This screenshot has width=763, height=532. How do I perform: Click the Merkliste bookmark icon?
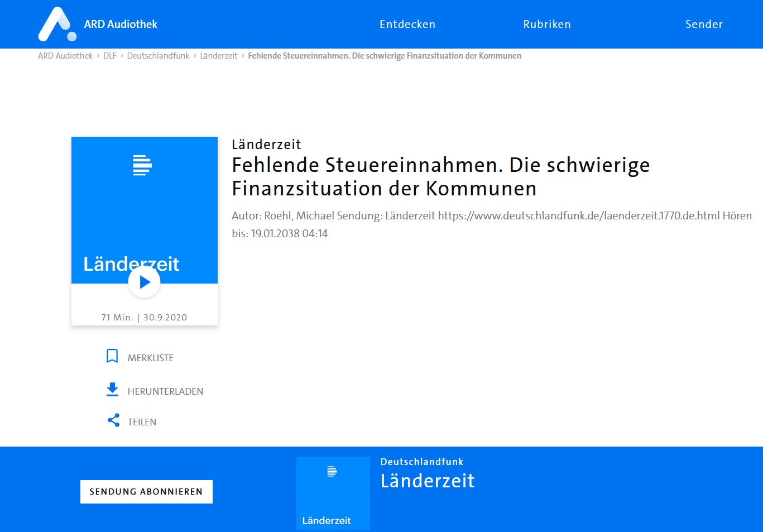click(112, 356)
